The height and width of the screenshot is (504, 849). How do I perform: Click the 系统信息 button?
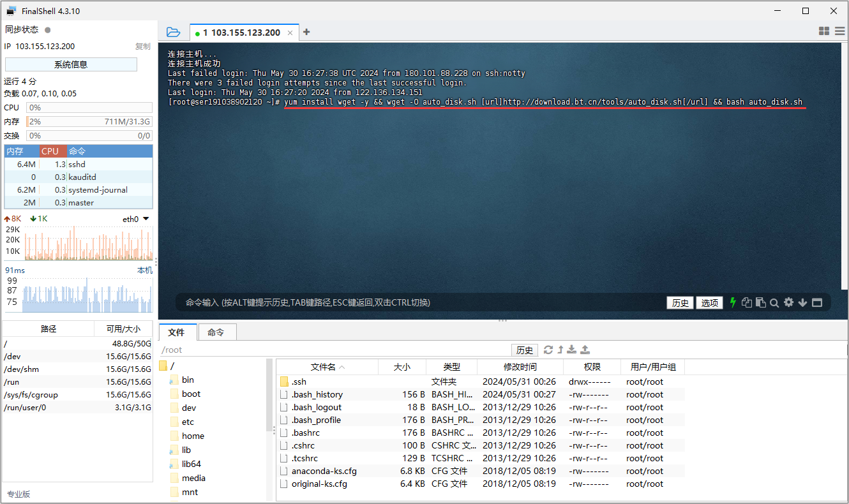coord(71,64)
